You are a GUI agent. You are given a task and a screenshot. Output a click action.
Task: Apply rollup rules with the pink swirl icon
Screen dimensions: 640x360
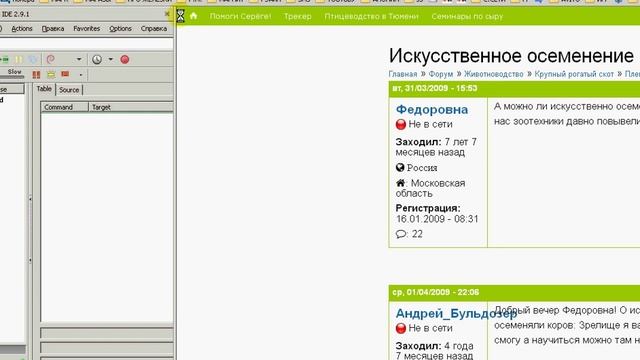point(51,60)
